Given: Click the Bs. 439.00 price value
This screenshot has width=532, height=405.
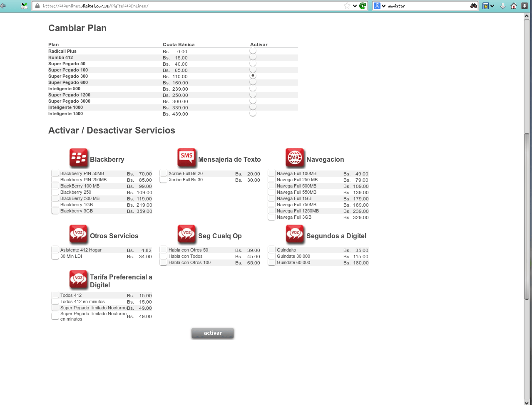Looking at the screenshot, I should [x=175, y=114].
